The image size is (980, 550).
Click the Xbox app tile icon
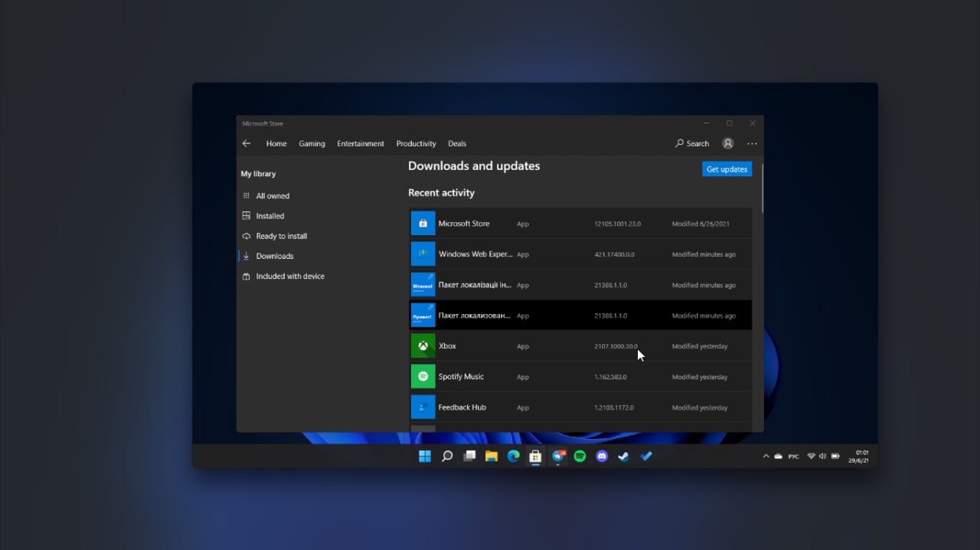423,346
